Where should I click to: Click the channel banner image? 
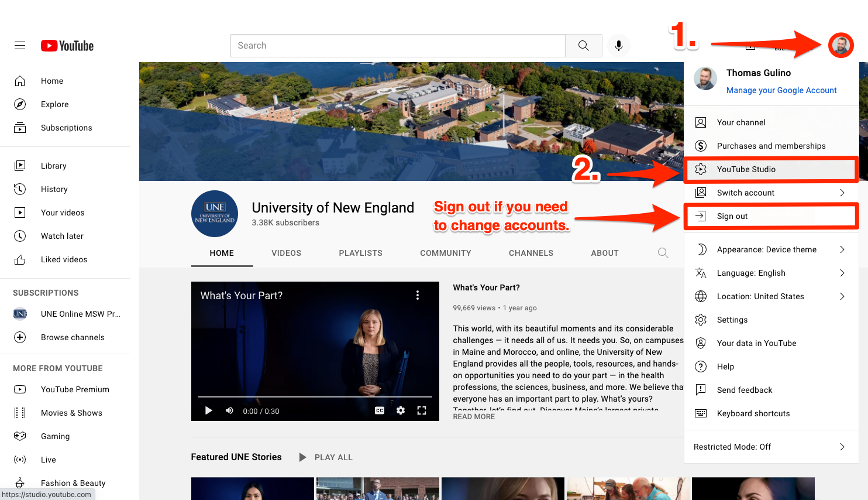tap(411, 121)
